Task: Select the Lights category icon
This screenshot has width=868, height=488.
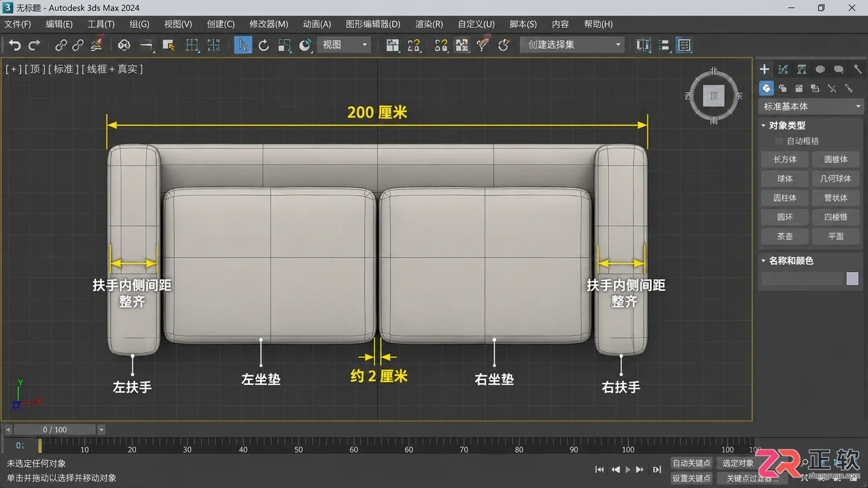Action: tap(799, 89)
